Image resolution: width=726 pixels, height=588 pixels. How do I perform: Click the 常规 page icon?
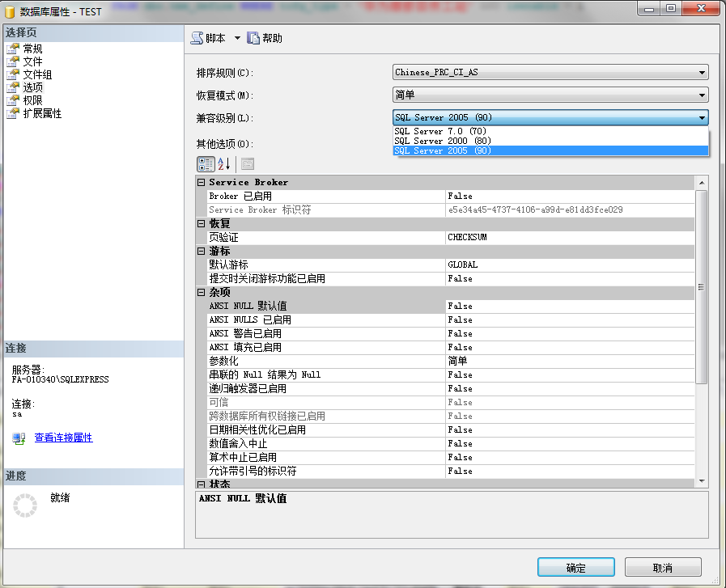pos(13,49)
